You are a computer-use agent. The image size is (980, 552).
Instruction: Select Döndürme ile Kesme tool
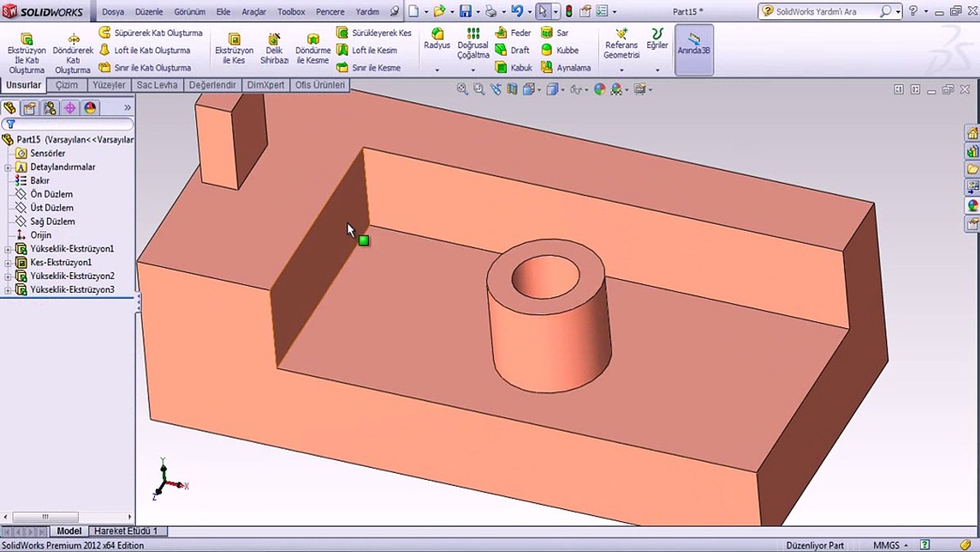click(x=313, y=48)
